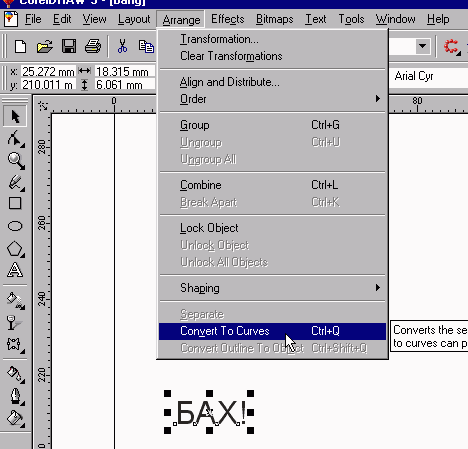Select the Zoom magnifier tool

[16, 161]
